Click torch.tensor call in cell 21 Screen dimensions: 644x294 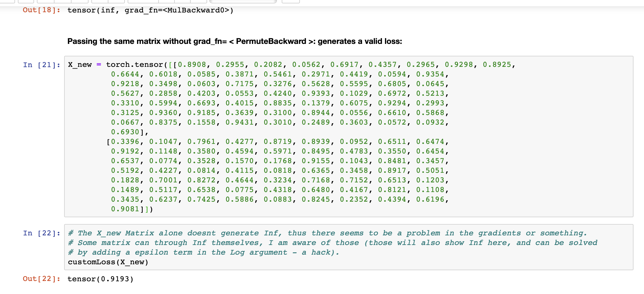[x=134, y=65]
